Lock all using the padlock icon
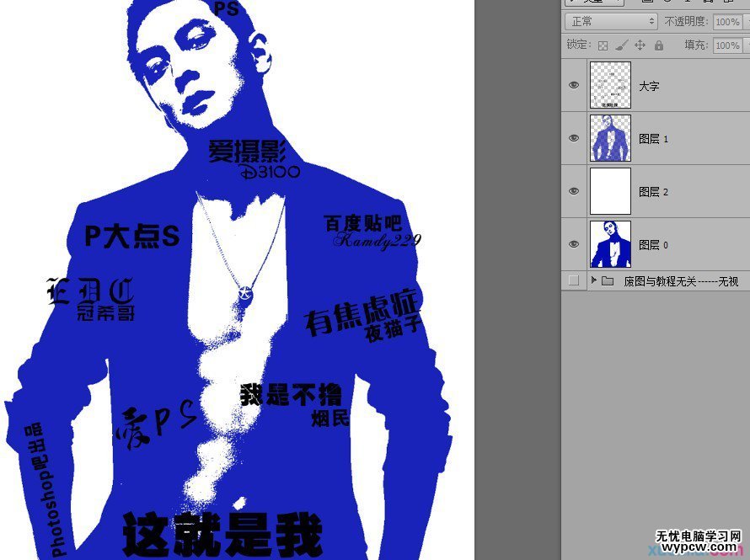The width and height of the screenshot is (750, 560). (x=659, y=45)
